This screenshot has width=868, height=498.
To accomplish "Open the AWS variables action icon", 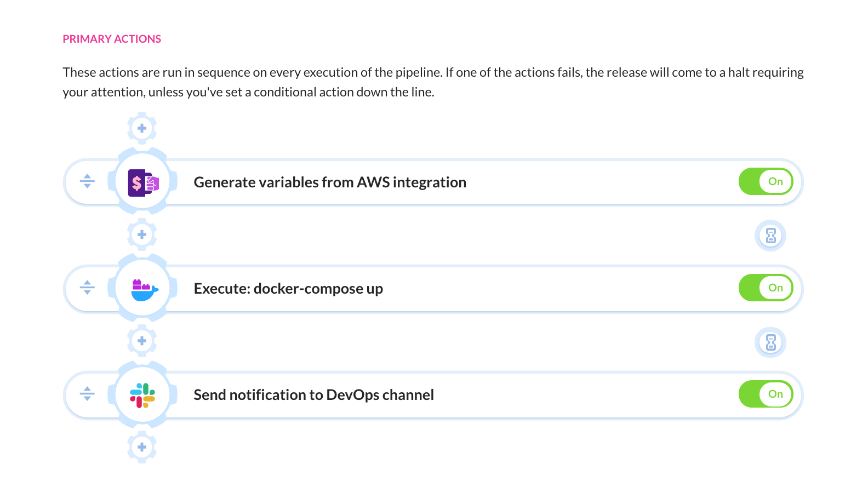I will (142, 182).
